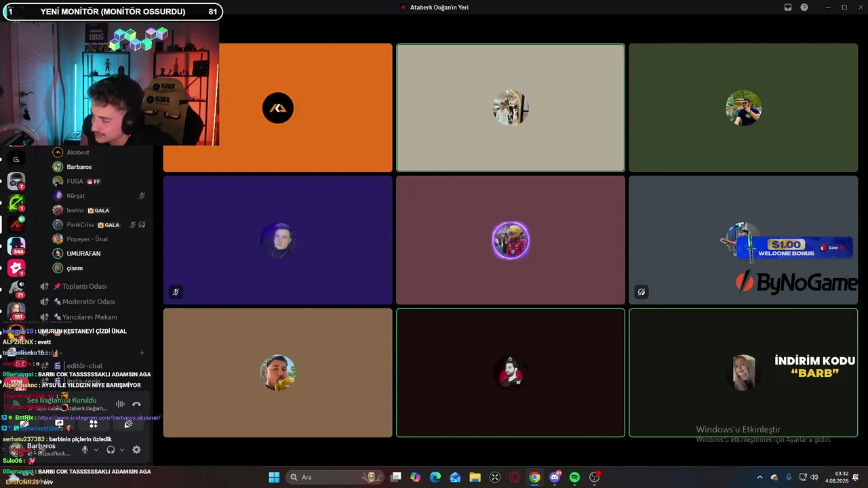The width and height of the screenshot is (868, 488).
Task: Focus the orange Akabest video tile
Action: coord(277,108)
